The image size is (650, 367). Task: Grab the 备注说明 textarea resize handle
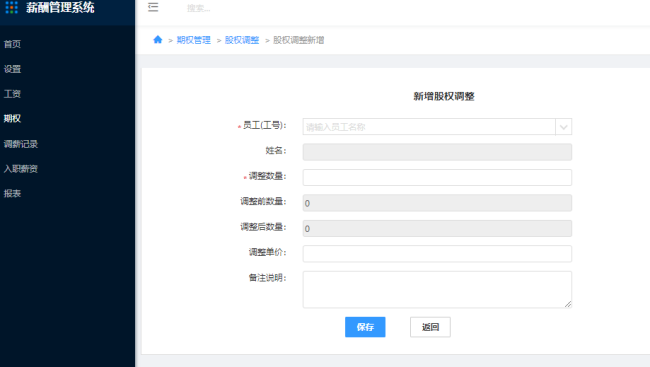(x=568, y=304)
